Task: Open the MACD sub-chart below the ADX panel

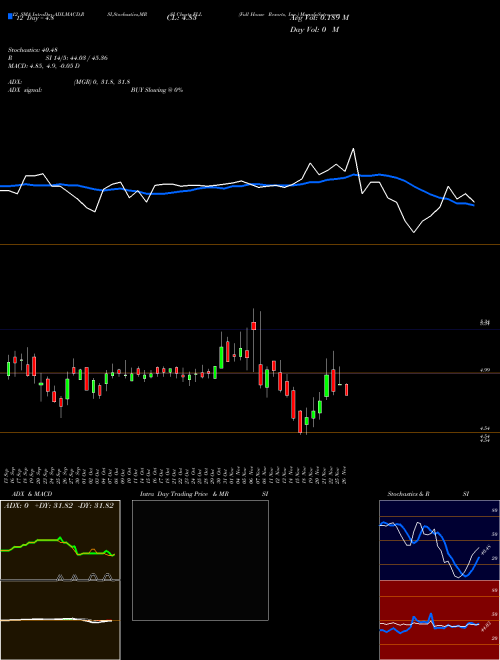Action: coord(60,620)
